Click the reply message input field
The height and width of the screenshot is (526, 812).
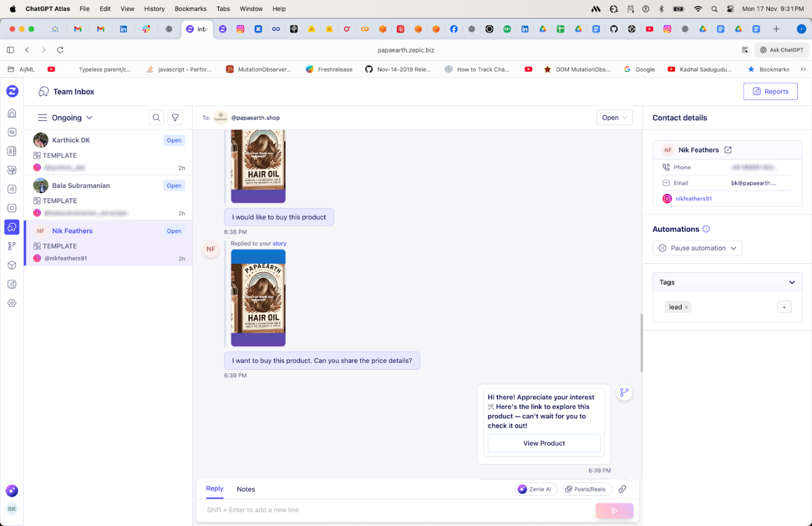395,510
